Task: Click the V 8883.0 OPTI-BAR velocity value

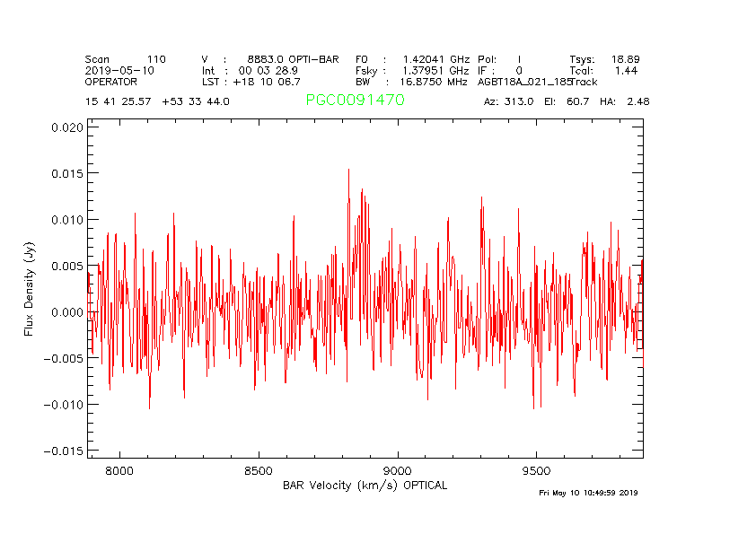Action: coord(270,59)
